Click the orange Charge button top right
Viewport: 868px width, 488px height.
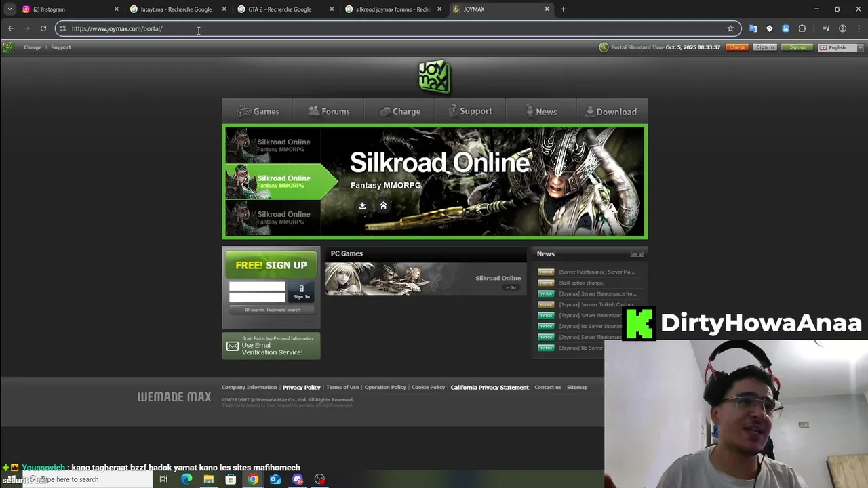[737, 47]
